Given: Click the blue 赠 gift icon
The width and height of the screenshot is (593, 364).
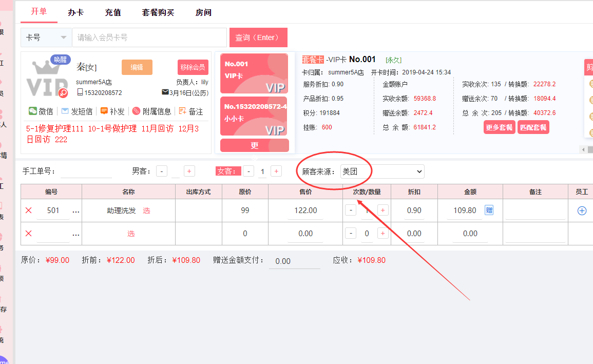Looking at the screenshot, I should [489, 210].
